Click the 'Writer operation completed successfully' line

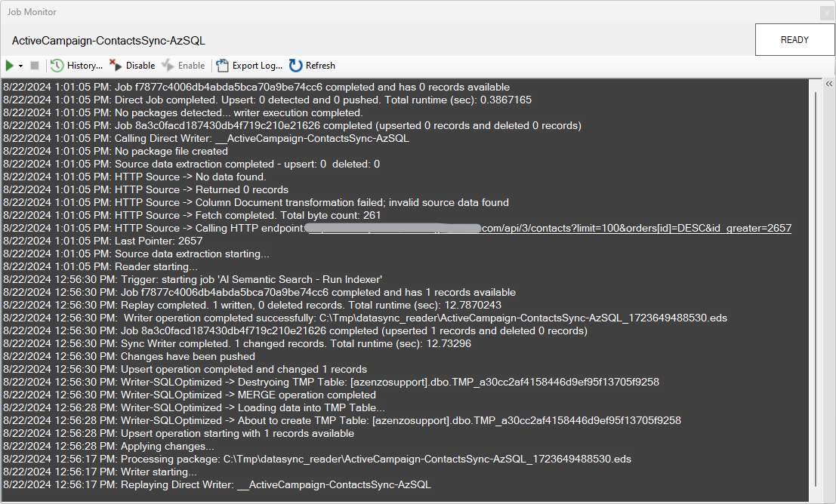pyautogui.click(x=366, y=318)
